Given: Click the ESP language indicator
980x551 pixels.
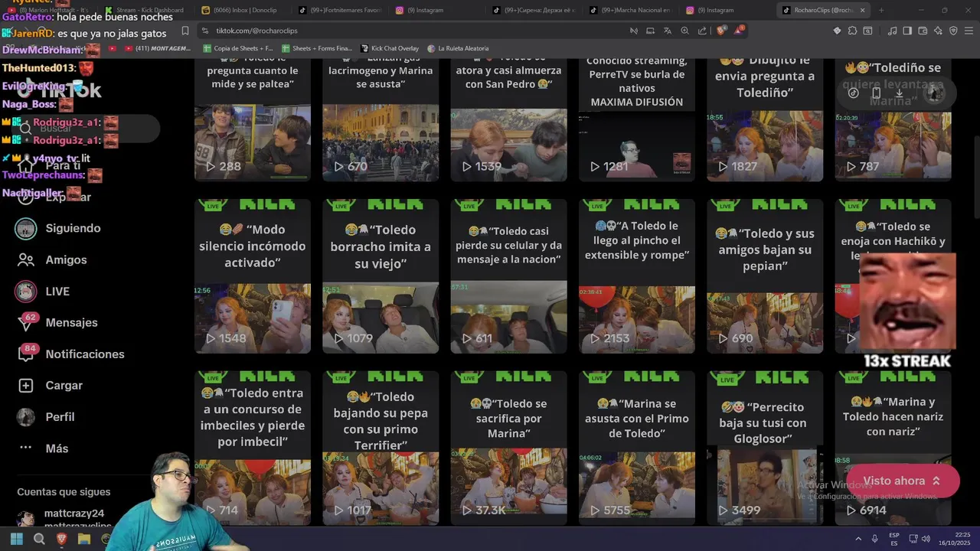Looking at the screenshot, I should point(894,539).
